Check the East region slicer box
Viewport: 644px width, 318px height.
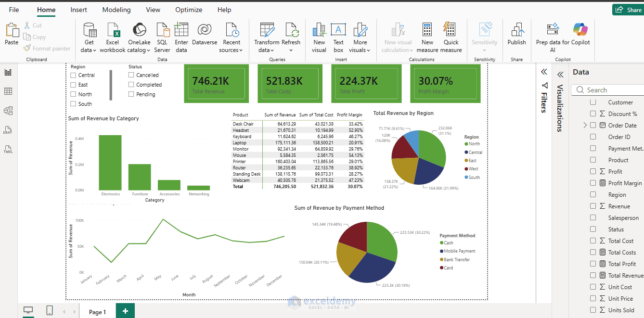click(73, 85)
